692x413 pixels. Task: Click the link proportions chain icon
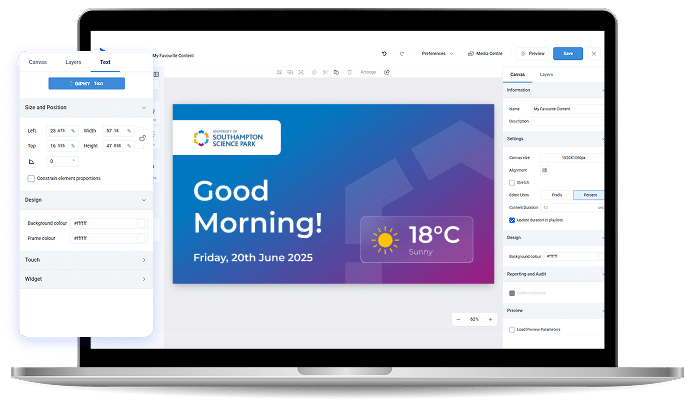[143, 138]
